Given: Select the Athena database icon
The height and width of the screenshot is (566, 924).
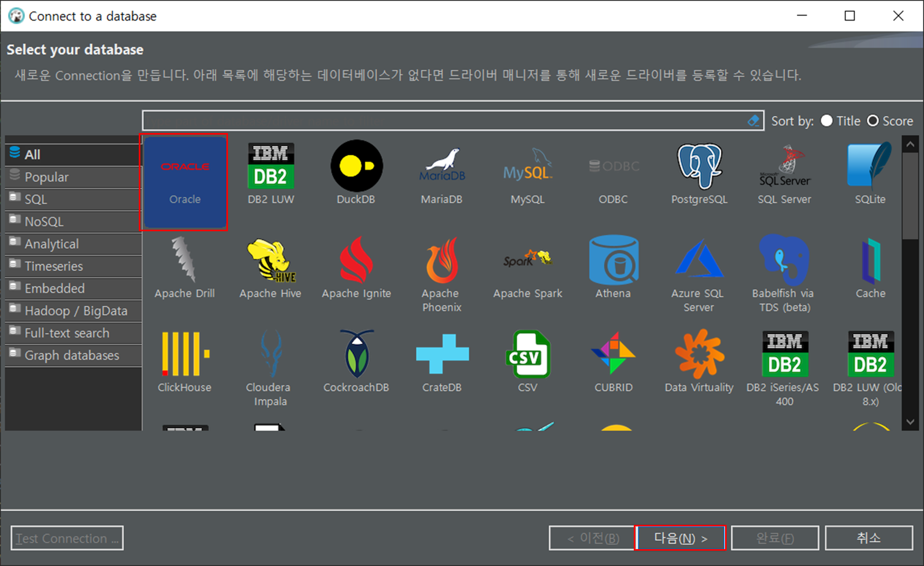Looking at the screenshot, I should (613, 260).
